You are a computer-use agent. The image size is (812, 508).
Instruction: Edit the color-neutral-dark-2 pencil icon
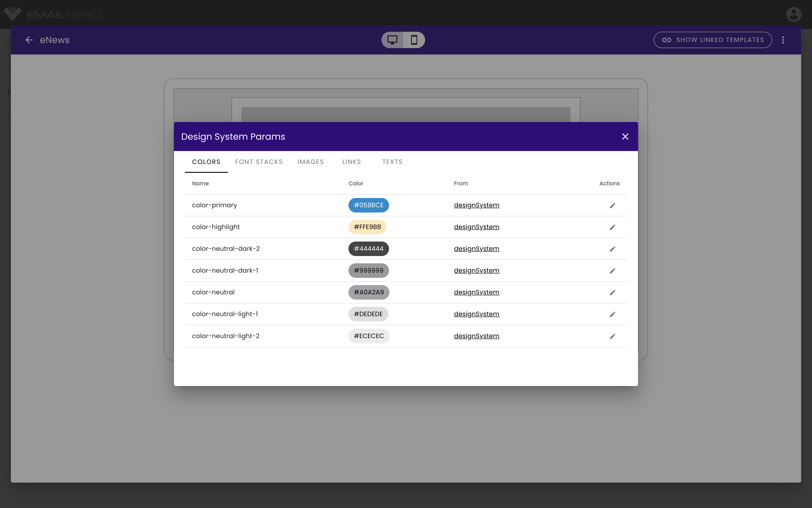612,249
